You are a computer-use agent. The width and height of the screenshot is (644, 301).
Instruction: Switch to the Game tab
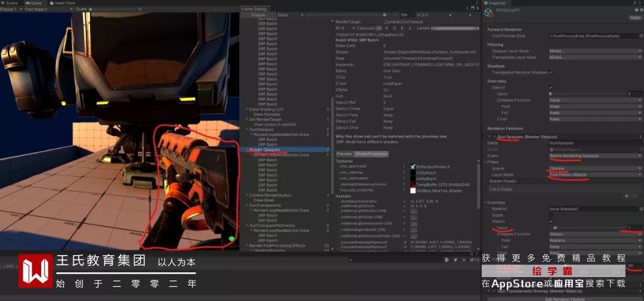click(34, 3)
